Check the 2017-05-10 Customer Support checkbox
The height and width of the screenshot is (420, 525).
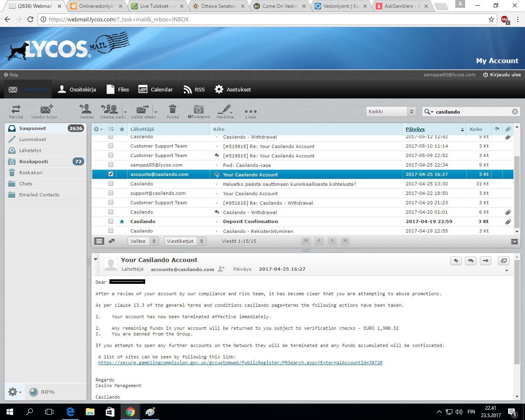point(111,146)
